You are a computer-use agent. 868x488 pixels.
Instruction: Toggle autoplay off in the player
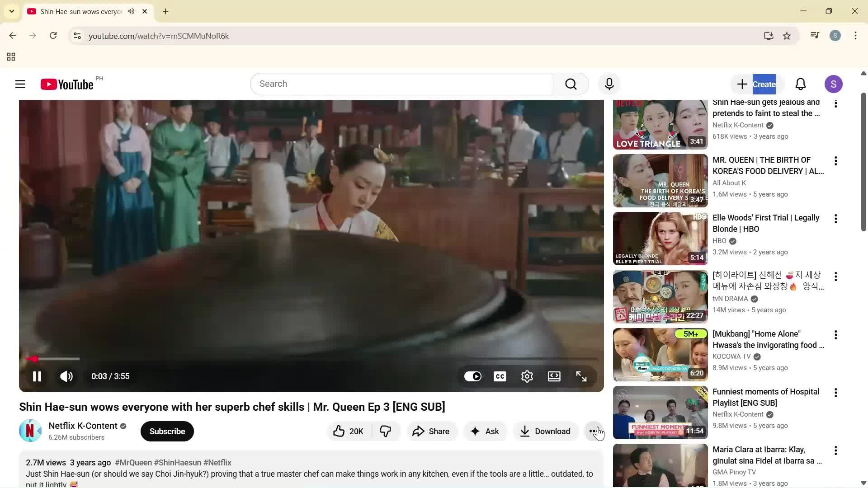[x=472, y=376]
